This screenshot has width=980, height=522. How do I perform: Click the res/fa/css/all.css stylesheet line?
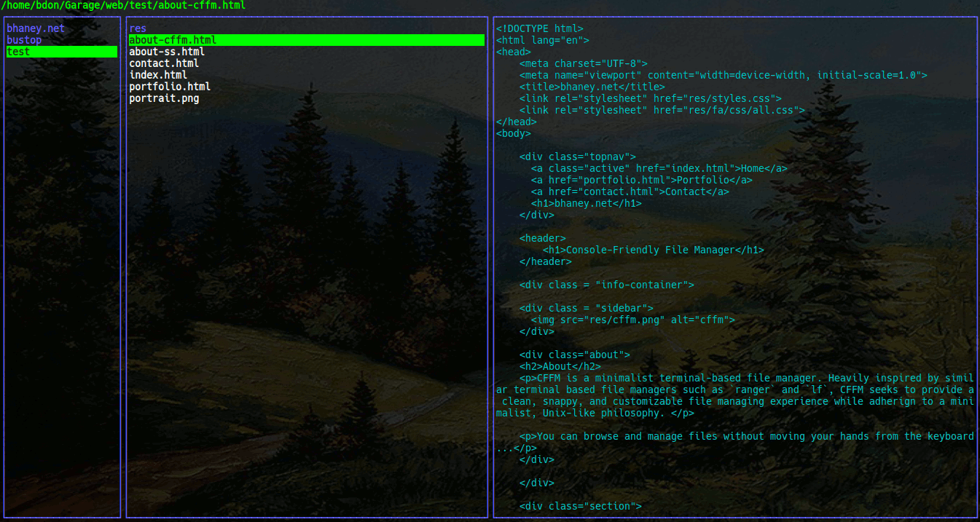click(662, 110)
